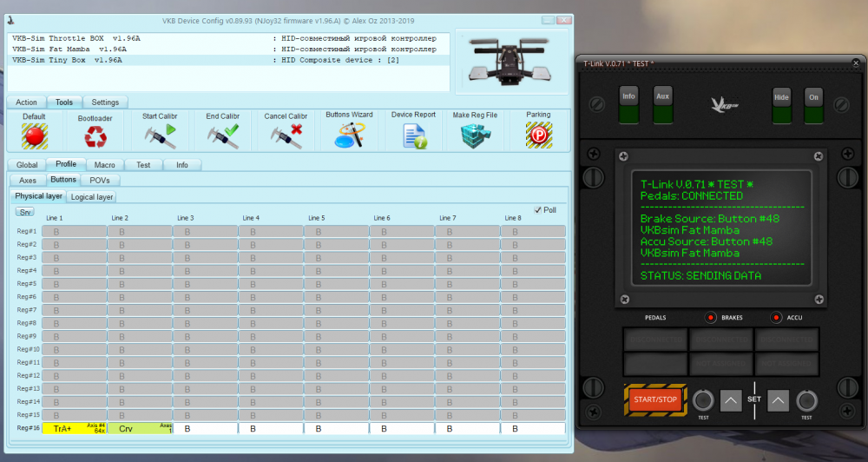The image size is (868, 462).
Task: Open the Info tab in VKB Config
Action: tap(182, 165)
